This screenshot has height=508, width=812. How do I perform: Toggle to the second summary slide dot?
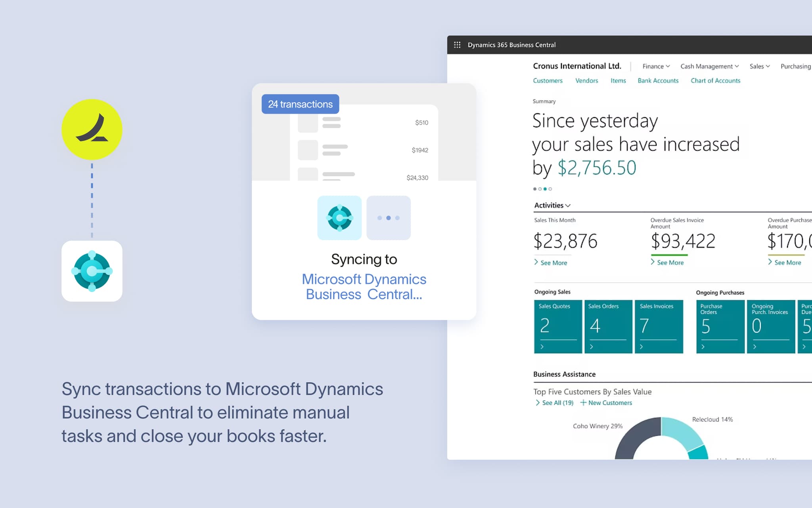[540, 189]
